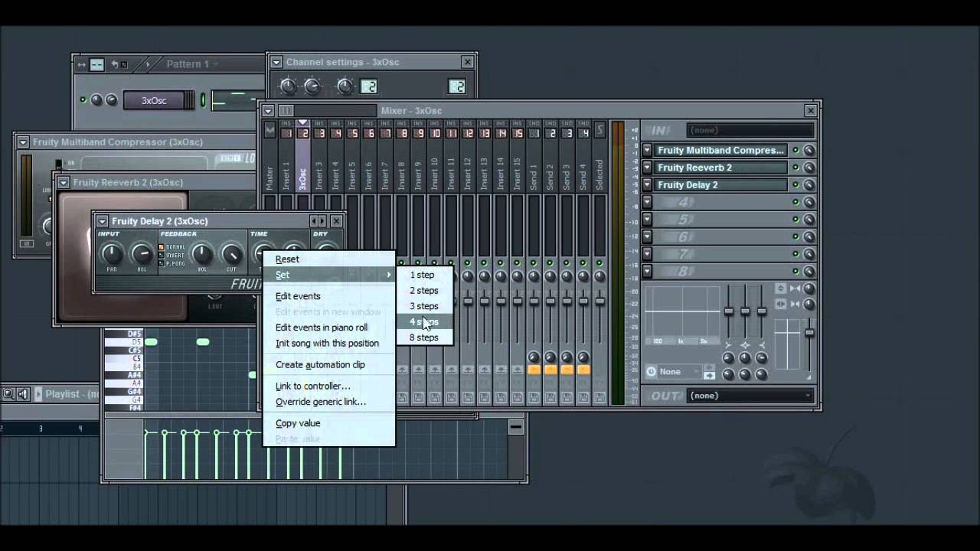The height and width of the screenshot is (551, 980).
Task: Click the step/graph view icon in step sequencer
Action: (x=97, y=64)
